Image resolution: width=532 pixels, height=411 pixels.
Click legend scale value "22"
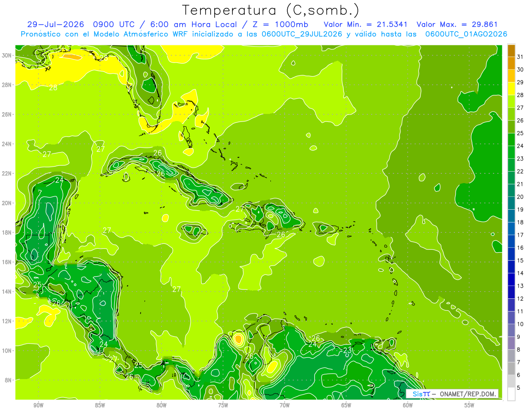pyautogui.click(x=520, y=171)
